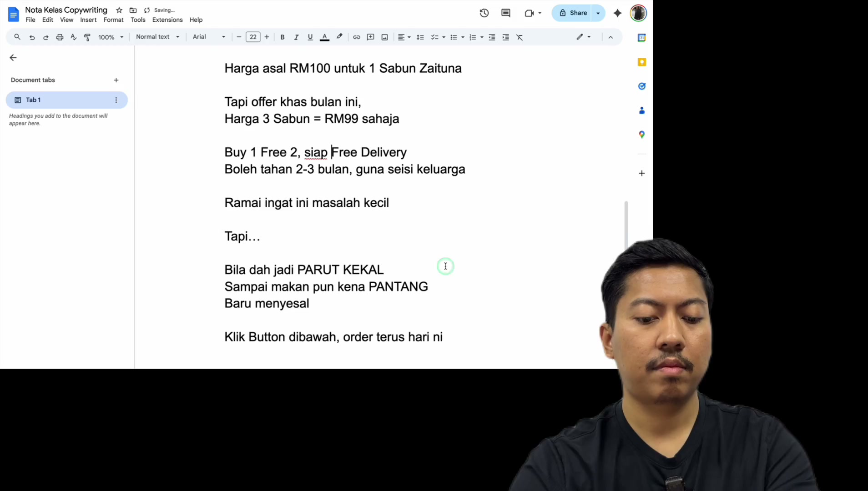Open the search menus magnifier icon
868x491 pixels.
click(x=17, y=37)
